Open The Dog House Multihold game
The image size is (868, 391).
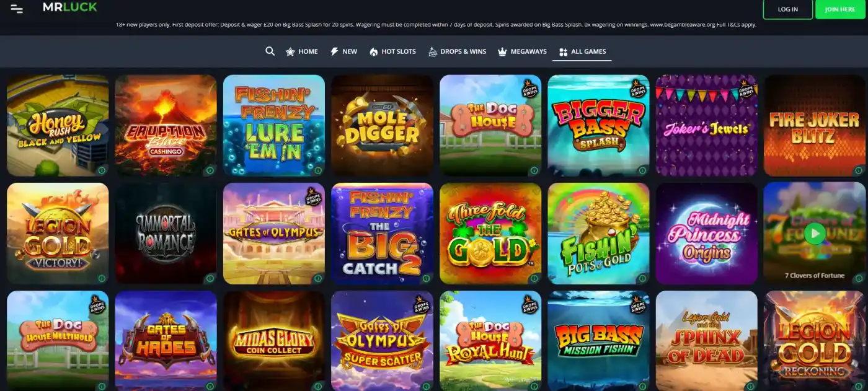click(x=58, y=341)
